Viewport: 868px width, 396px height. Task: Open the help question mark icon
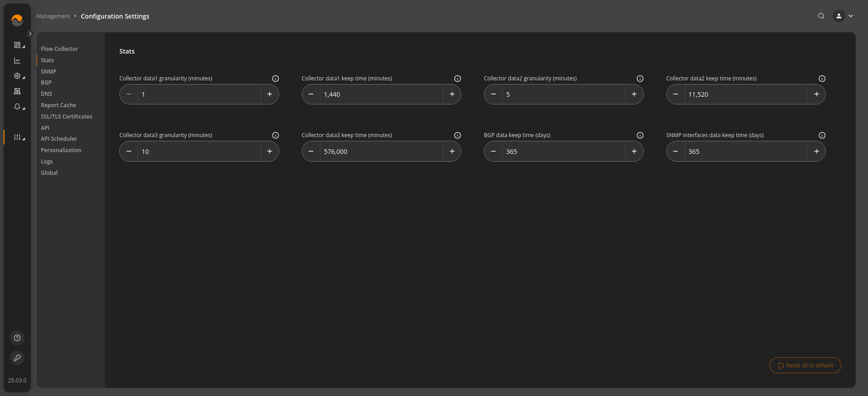coord(17,338)
